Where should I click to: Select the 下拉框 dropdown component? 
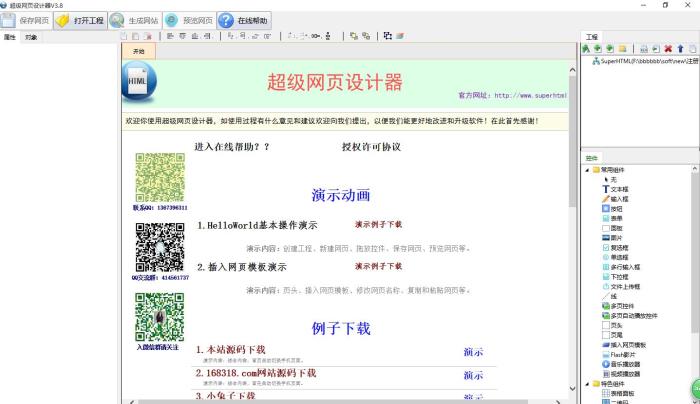tap(615, 277)
